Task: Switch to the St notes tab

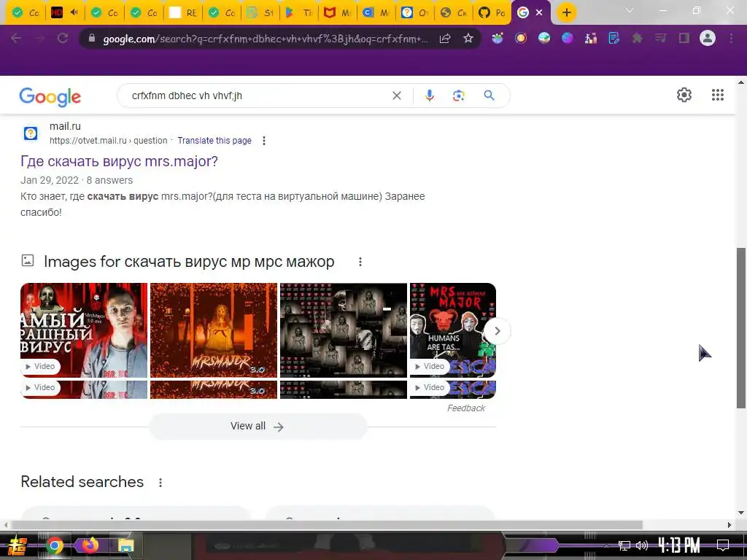Action: [260, 12]
